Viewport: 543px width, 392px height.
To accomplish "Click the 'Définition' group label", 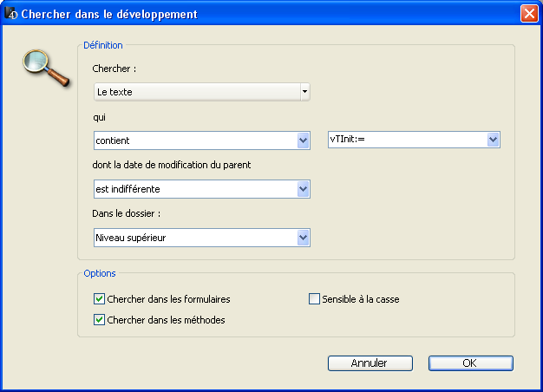I will [x=102, y=45].
